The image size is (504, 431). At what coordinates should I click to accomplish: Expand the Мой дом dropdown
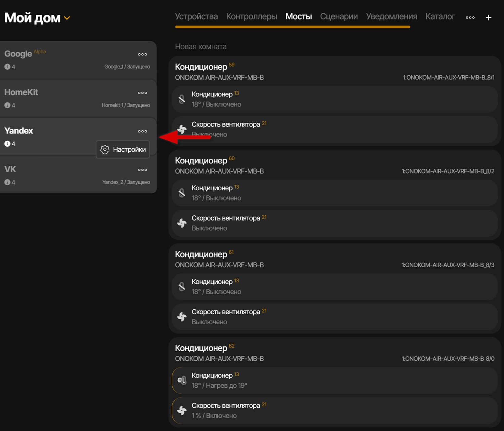pyautogui.click(x=67, y=18)
